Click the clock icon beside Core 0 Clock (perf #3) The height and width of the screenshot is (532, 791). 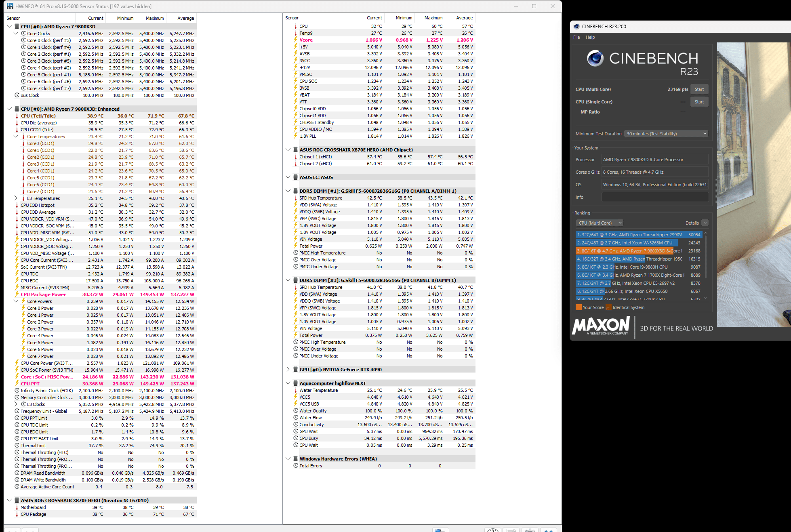point(23,40)
